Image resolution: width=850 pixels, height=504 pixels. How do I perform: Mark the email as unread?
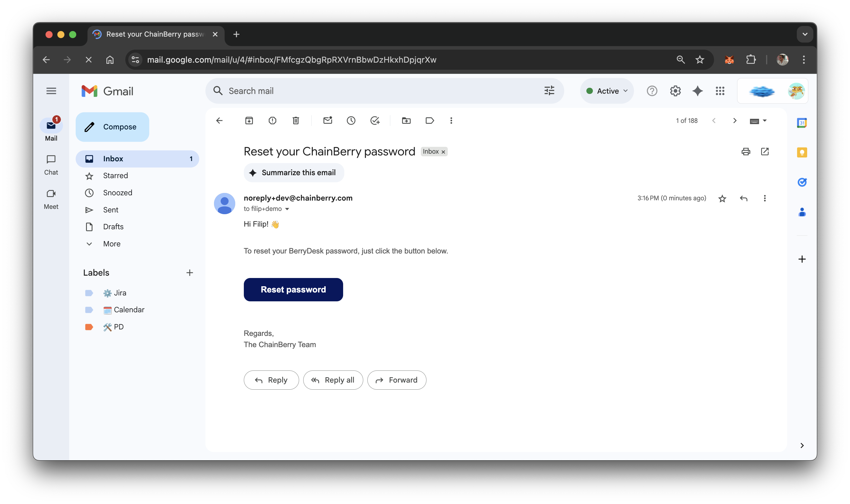tap(327, 121)
